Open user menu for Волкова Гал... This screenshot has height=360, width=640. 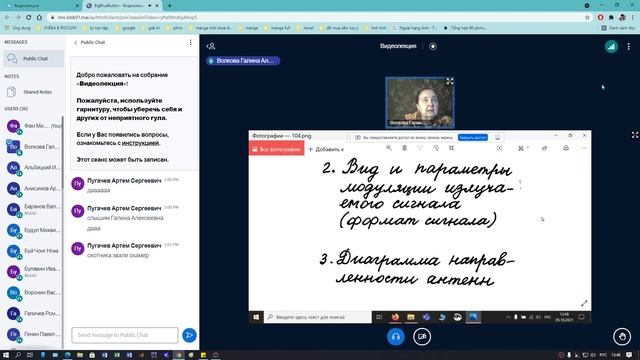coord(33,147)
